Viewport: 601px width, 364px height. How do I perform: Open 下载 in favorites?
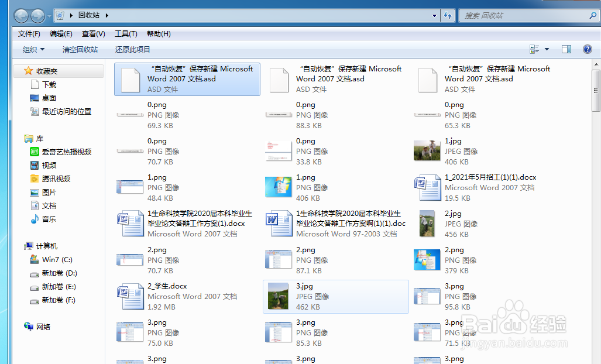click(x=49, y=85)
